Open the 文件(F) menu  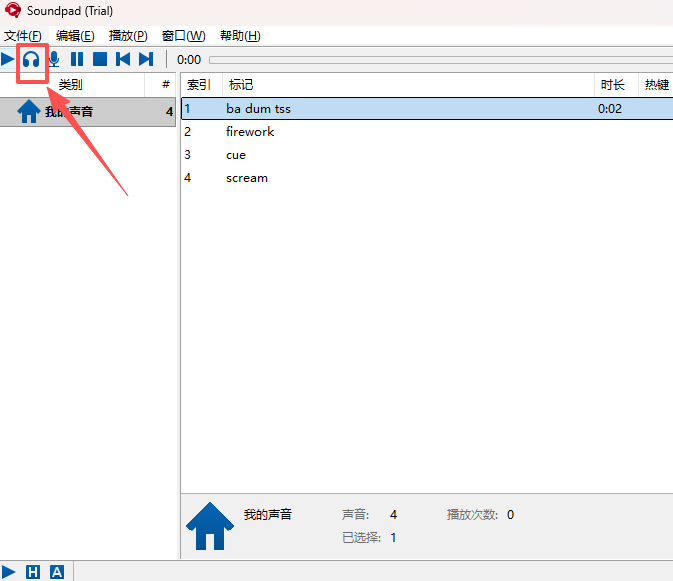pos(23,36)
